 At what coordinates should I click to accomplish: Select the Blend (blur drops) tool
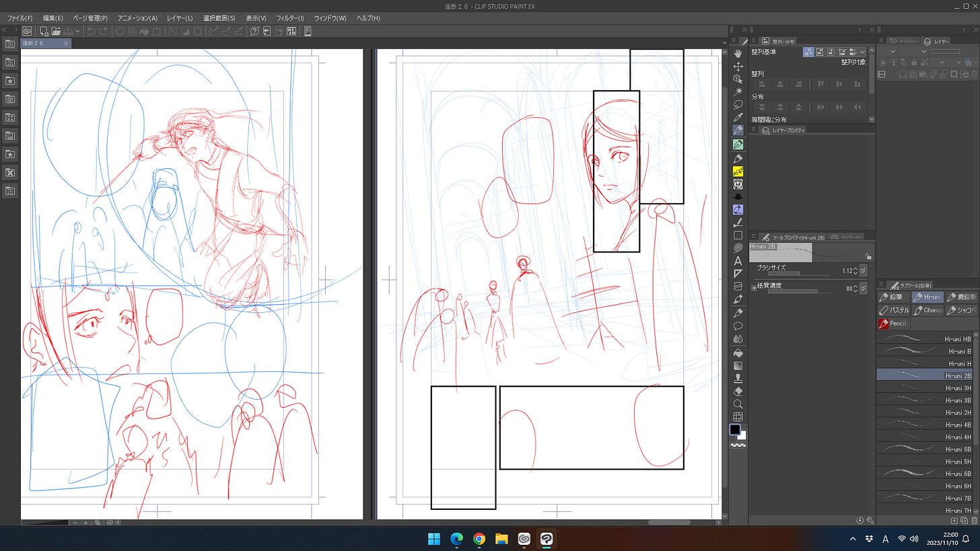(738, 339)
